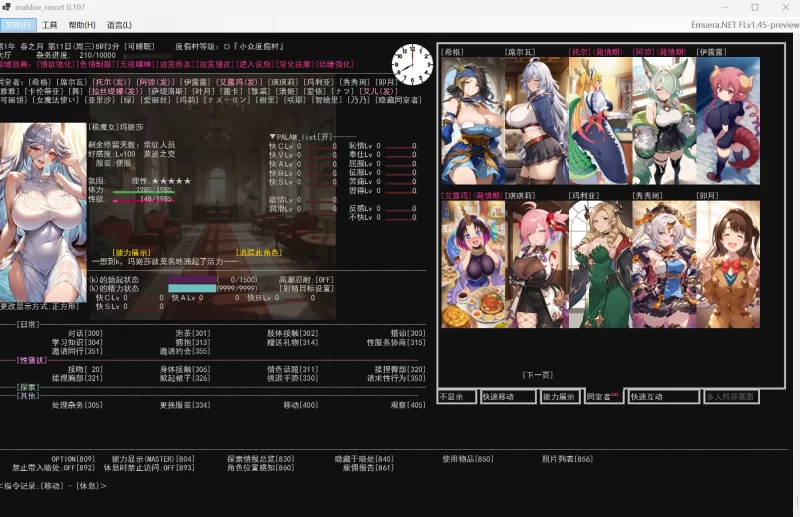Click yellow [能力展示] link under stats
This screenshot has height=517, width=800.
coord(131,253)
